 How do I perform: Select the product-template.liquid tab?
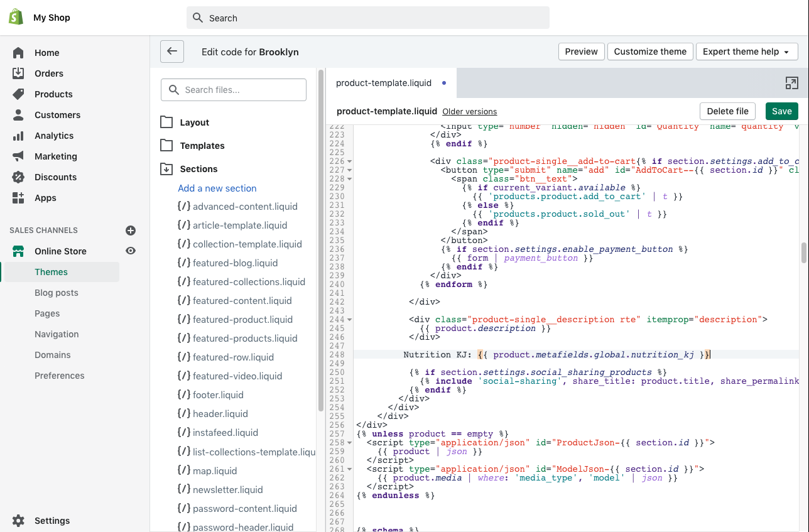(x=384, y=83)
